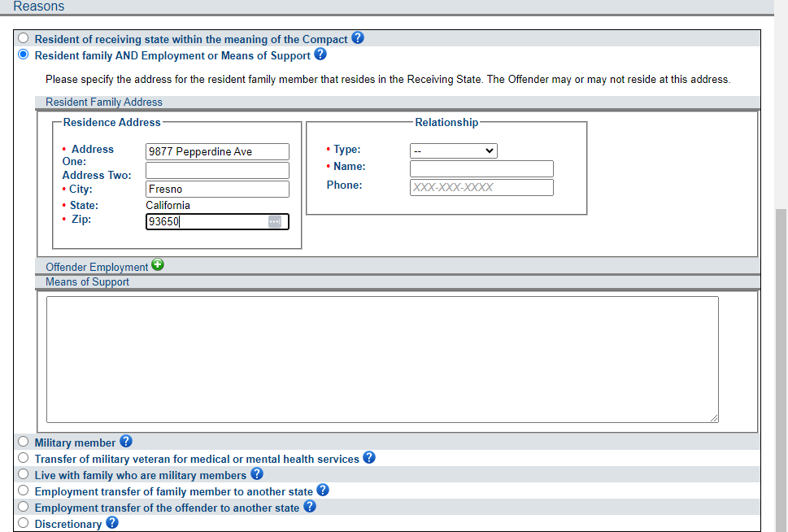This screenshot has height=532, width=788.
Task: Open help icon next to Discretionary
Action: tap(112, 522)
